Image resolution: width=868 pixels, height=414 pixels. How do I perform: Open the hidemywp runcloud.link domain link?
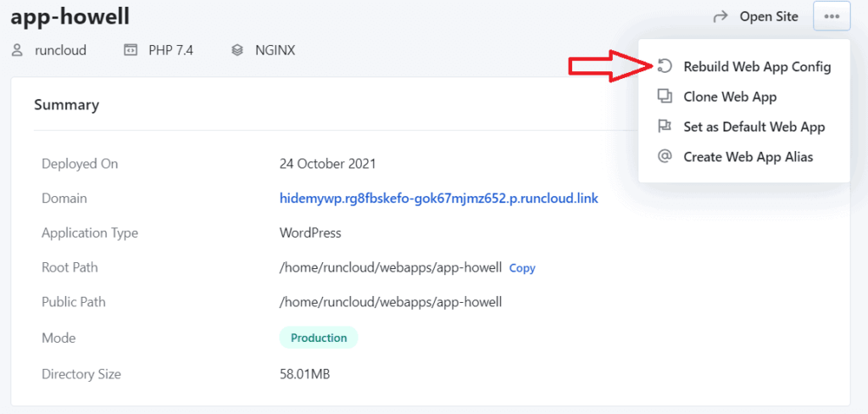[439, 199]
